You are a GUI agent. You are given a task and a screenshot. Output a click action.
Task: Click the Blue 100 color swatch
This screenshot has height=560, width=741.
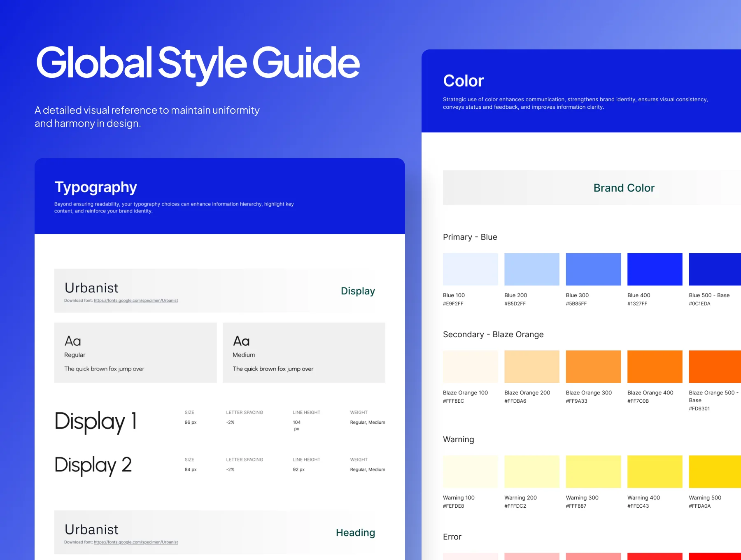pyautogui.click(x=470, y=269)
